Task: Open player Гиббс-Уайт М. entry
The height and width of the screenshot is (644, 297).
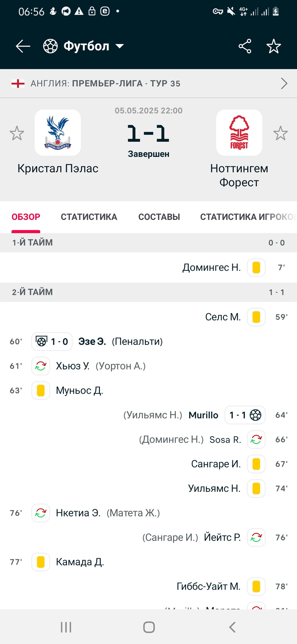Action: 208,586
